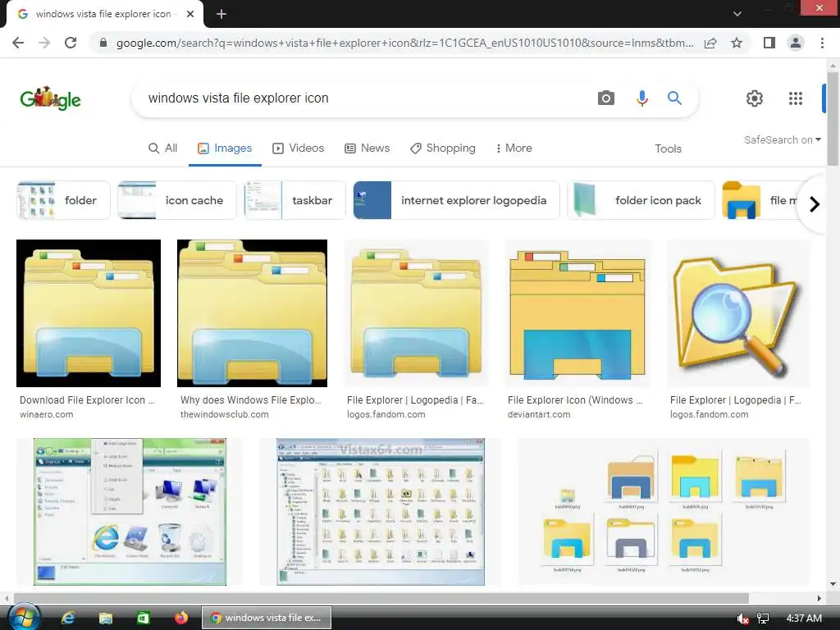Close the Google search browser tab
This screenshot has width=840, height=630.
coord(190,14)
